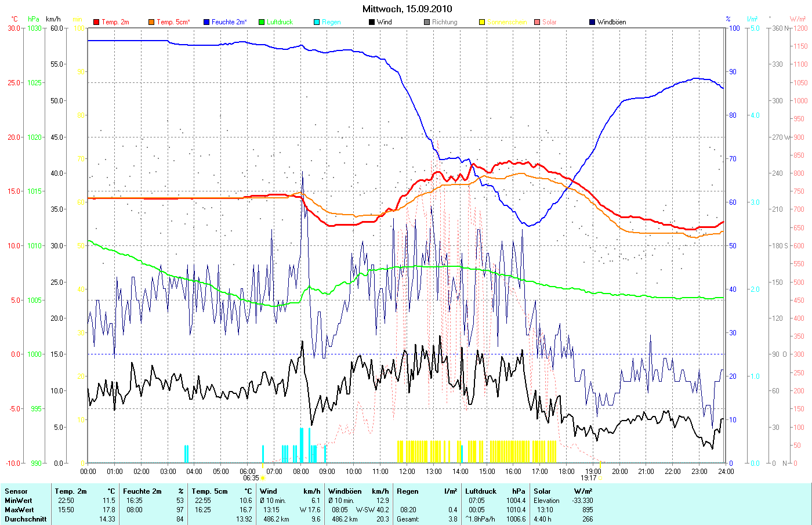Click the 12:00 label on the time axis
The image size is (812, 525).
pyautogui.click(x=407, y=471)
